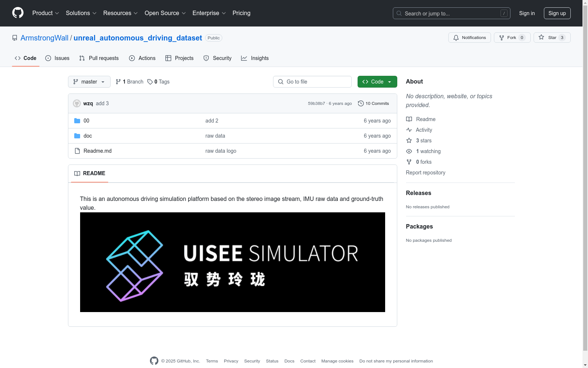Click the fork icon beside 0 forks
588x368 pixels.
[409, 162]
